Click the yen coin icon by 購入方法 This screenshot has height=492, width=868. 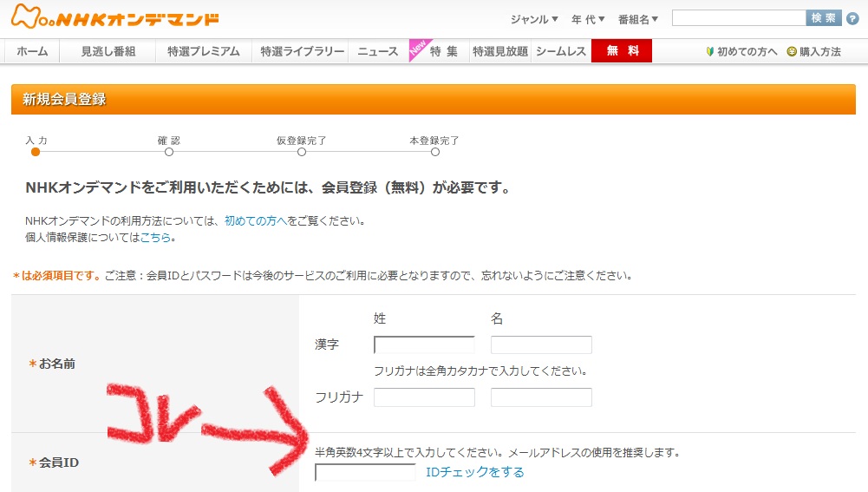(792, 51)
